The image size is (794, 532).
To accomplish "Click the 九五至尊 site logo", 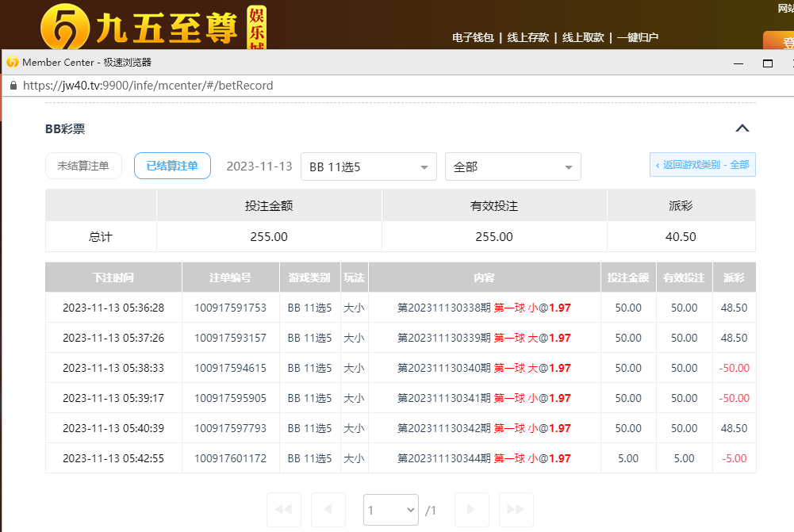I will coord(153,26).
